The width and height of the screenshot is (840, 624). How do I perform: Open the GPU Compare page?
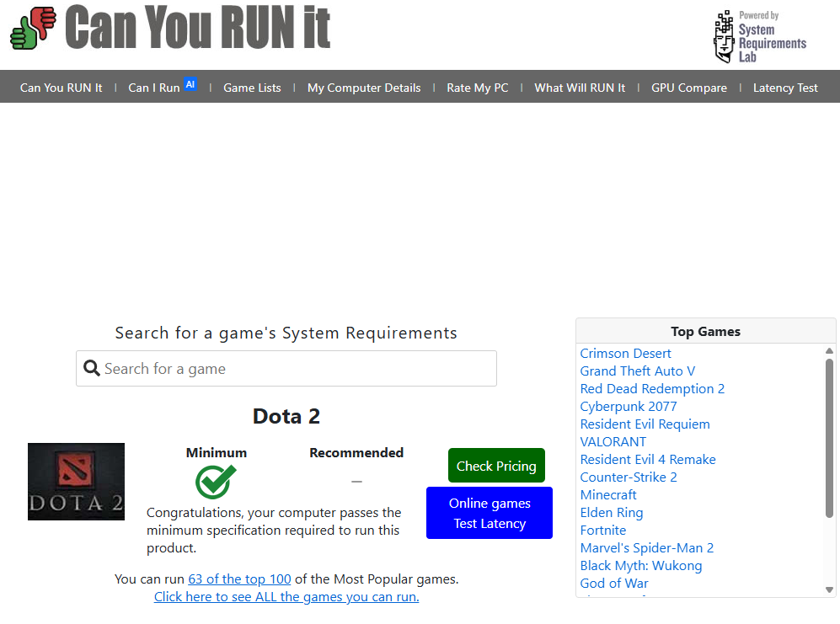point(688,88)
